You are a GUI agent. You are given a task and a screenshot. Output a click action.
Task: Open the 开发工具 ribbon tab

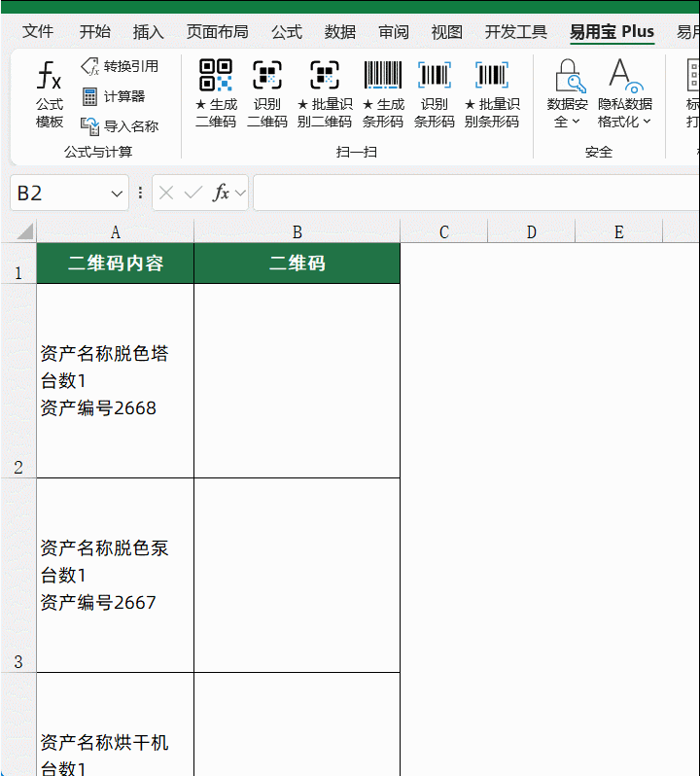tap(516, 32)
